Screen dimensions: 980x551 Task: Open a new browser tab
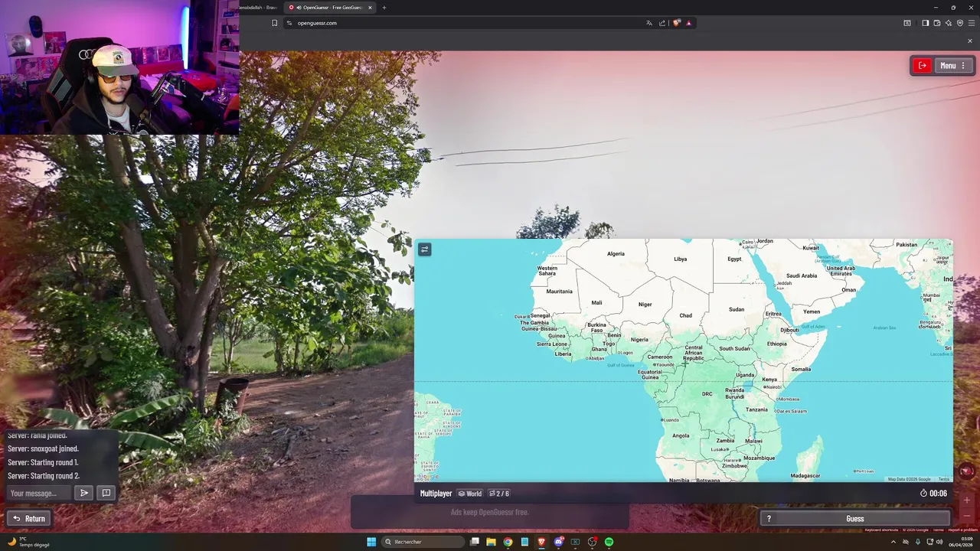pos(384,8)
